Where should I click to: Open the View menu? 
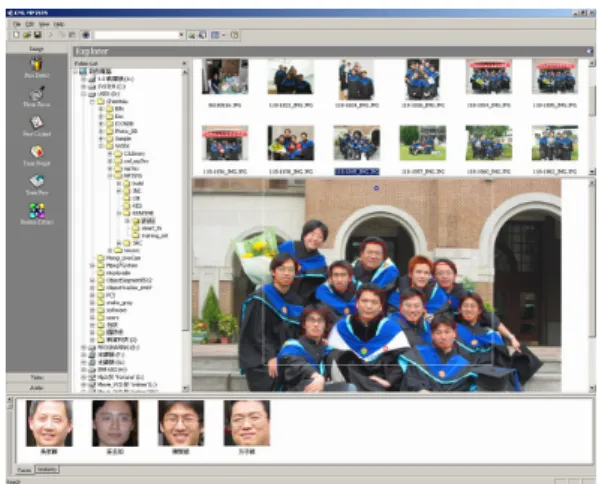pos(44,24)
